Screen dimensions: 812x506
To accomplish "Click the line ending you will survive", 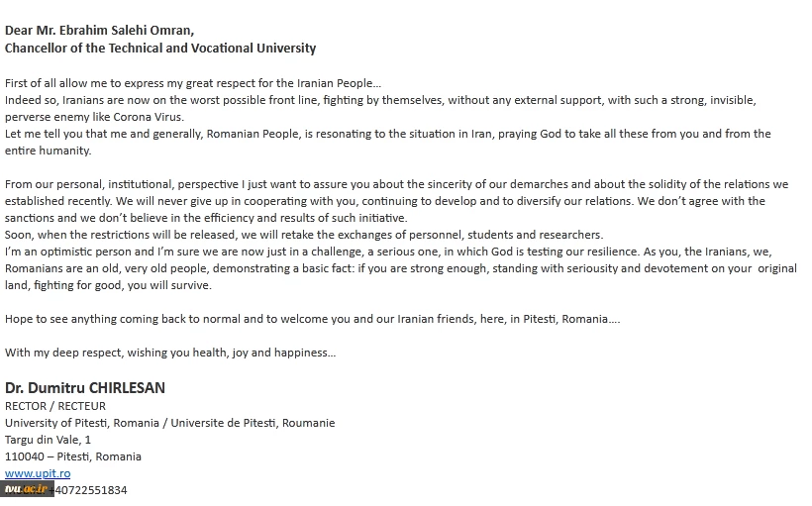I will coord(108,285).
